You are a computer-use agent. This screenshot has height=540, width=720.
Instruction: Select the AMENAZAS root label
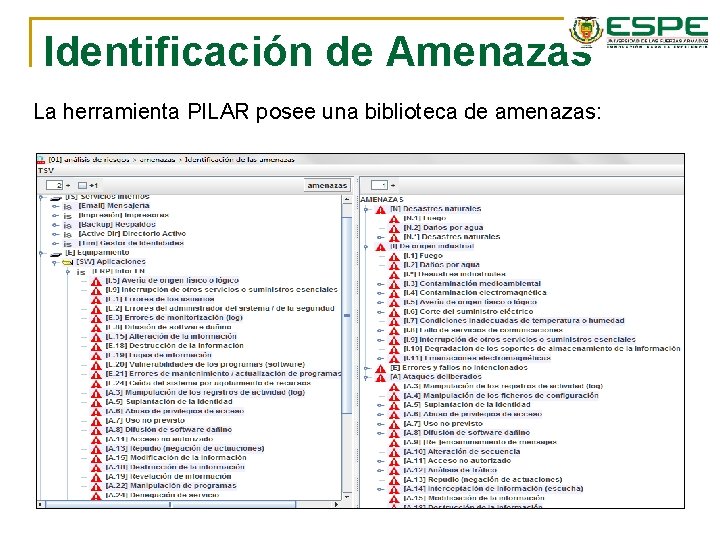382,200
